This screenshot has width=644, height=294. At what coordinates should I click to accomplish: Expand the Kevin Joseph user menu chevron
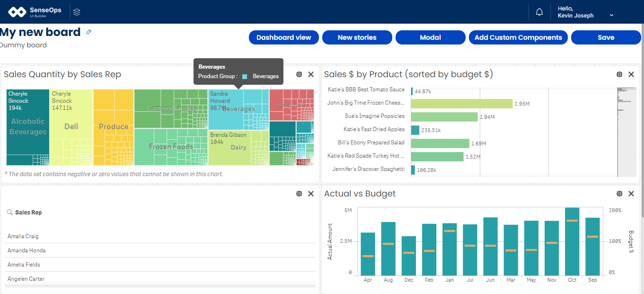click(x=611, y=16)
